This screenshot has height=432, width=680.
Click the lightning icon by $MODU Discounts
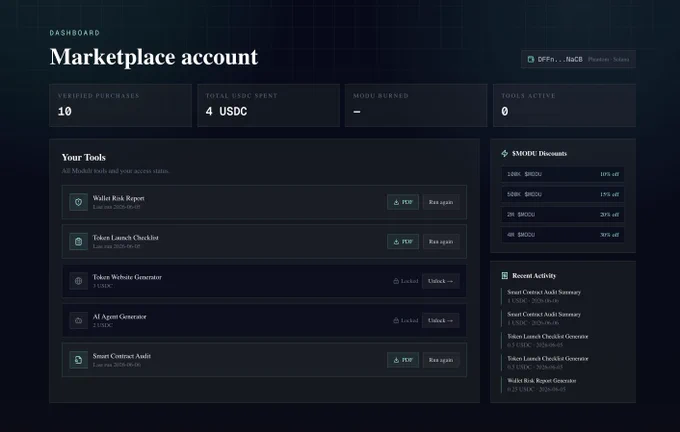point(504,153)
